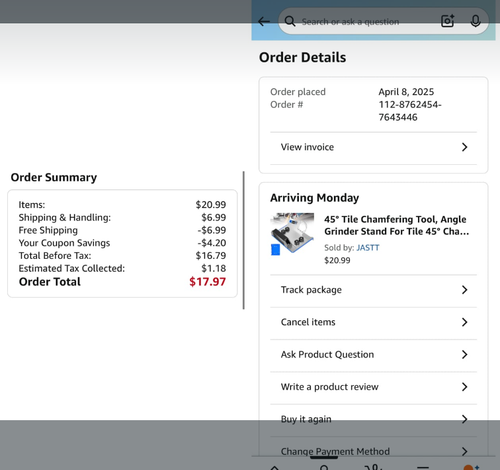
Task: Select the Order Details heading
Action: 302,57
